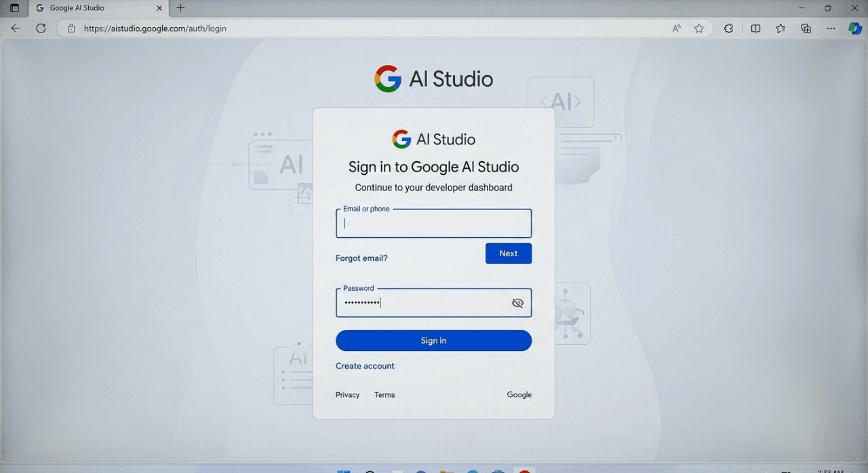Viewport: 868px width, 473px height.
Task: Refresh the login page
Action: tap(41, 28)
